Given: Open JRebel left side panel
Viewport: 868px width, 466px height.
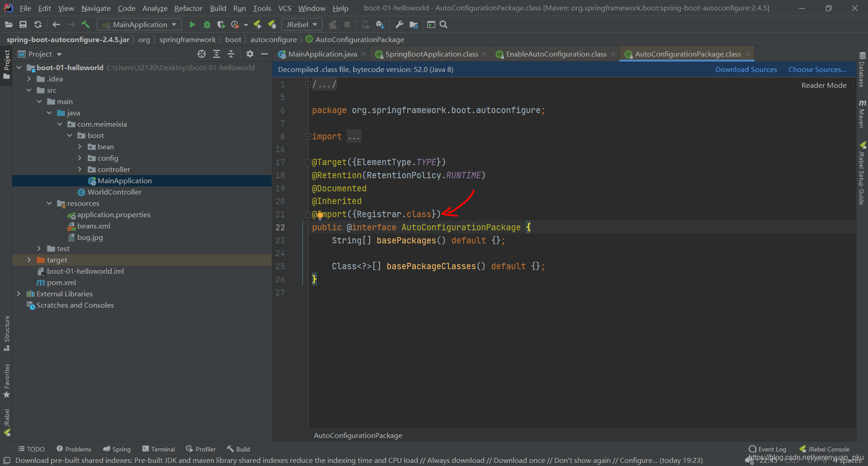Looking at the screenshot, I should [x=6, y=422].
